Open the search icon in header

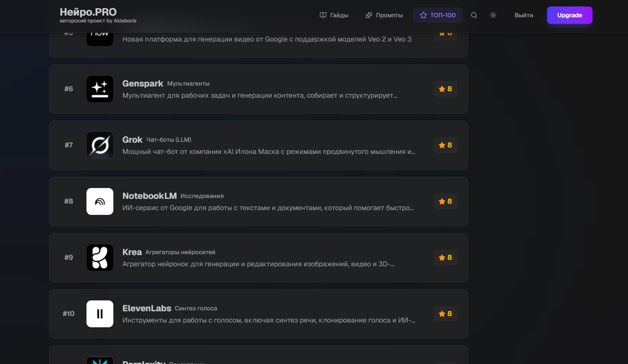(474, 15)
